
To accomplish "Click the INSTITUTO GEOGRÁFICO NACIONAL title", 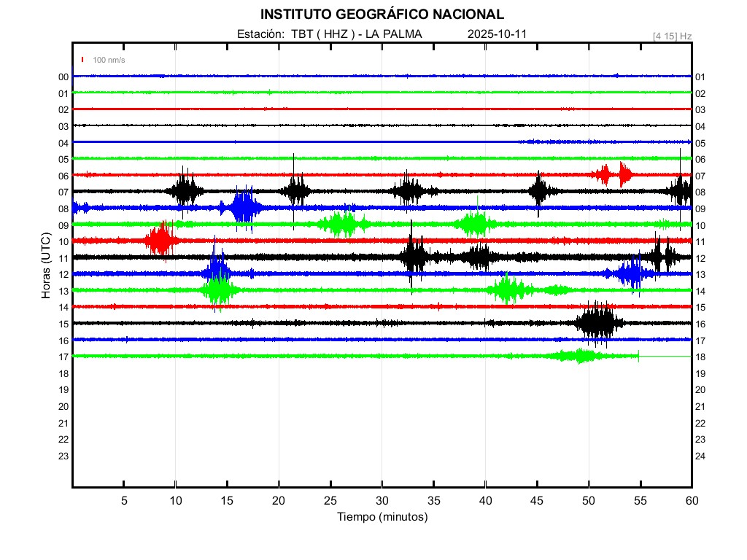I will click(x=382, y=14).
